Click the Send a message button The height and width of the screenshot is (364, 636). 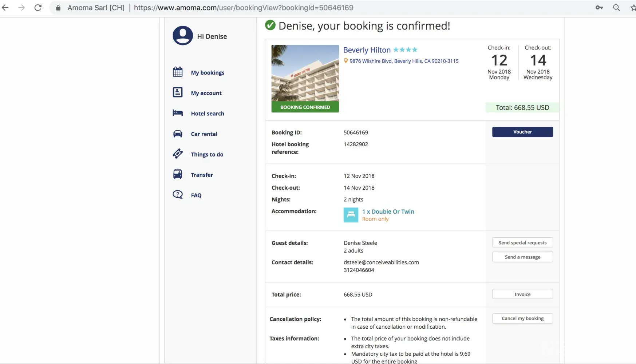tap(522, 257)
